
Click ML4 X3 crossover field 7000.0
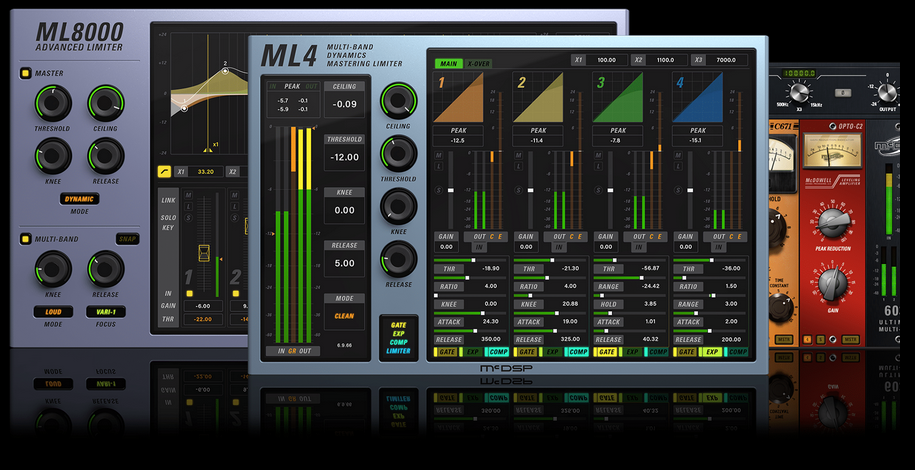725,60
